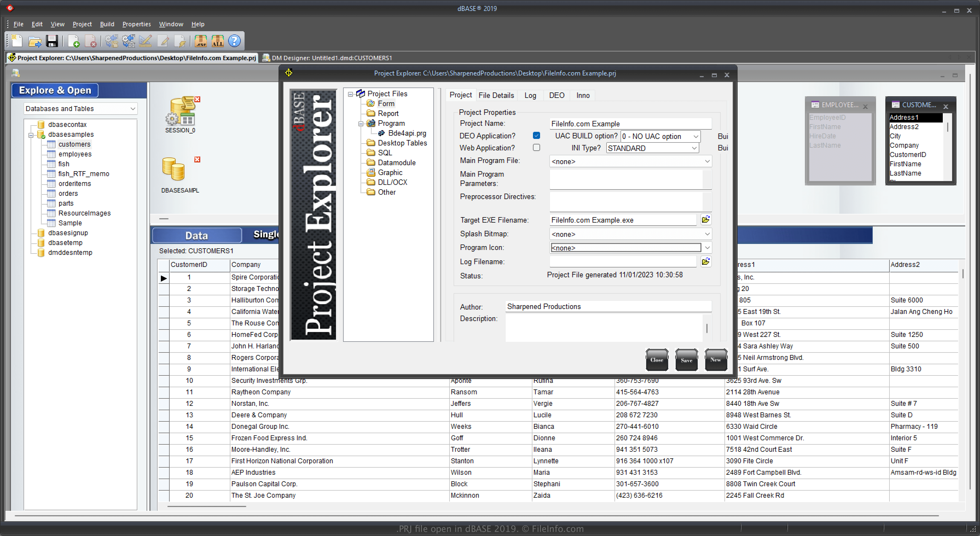Click the Save icon in toolbar

pos(52,42)
